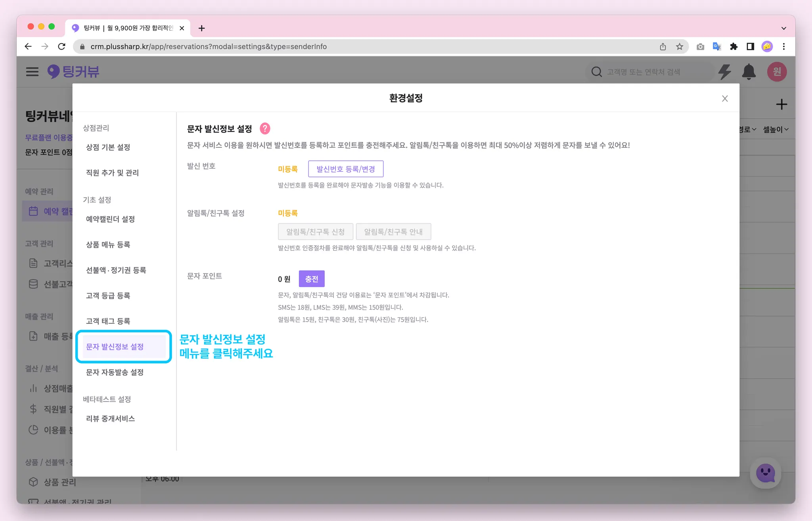Click the browser bookmark star icon
Image resolution: width=812 pixels, height=521 pixels.
coord(680,47)
